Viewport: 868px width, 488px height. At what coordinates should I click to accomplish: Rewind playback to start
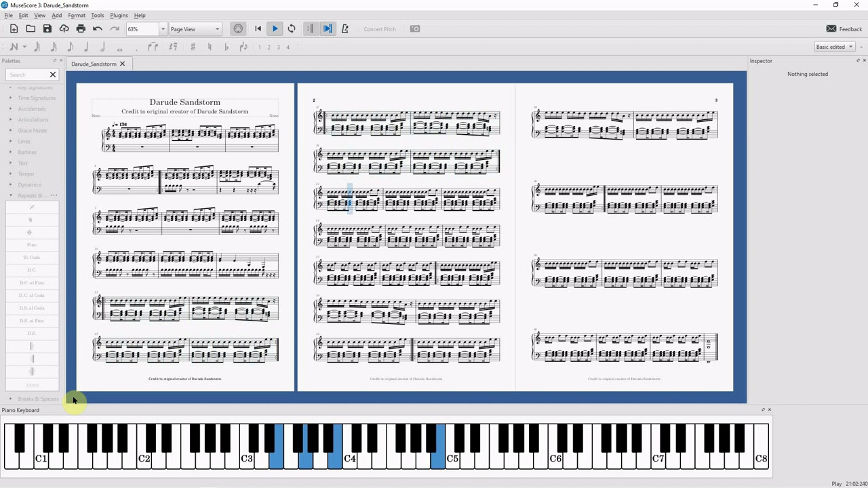pos(258,28)
